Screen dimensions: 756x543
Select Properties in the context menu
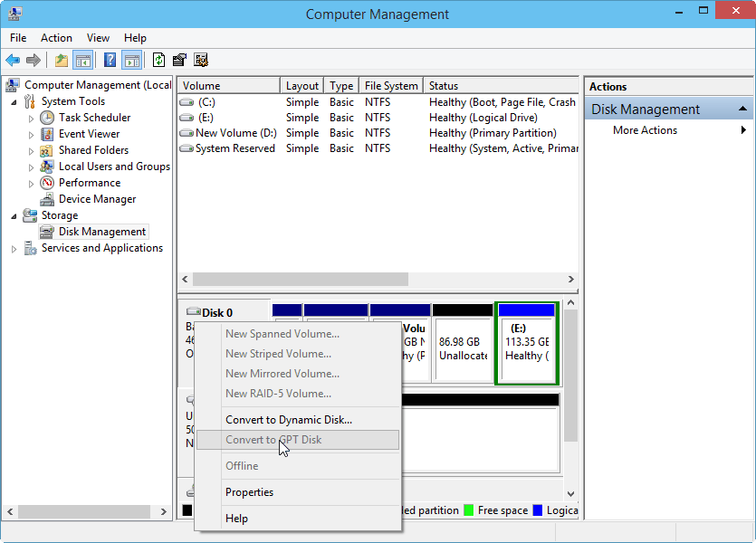click(x=249, y=492)
